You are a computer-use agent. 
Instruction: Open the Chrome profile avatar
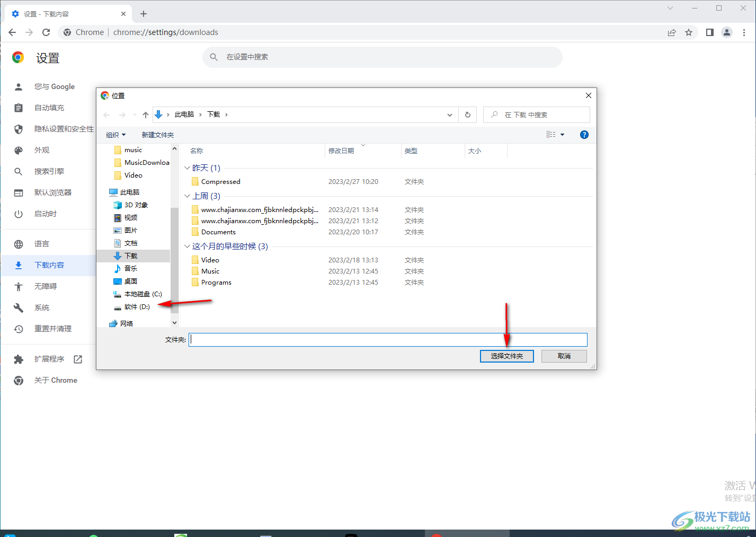click(727, 32)
